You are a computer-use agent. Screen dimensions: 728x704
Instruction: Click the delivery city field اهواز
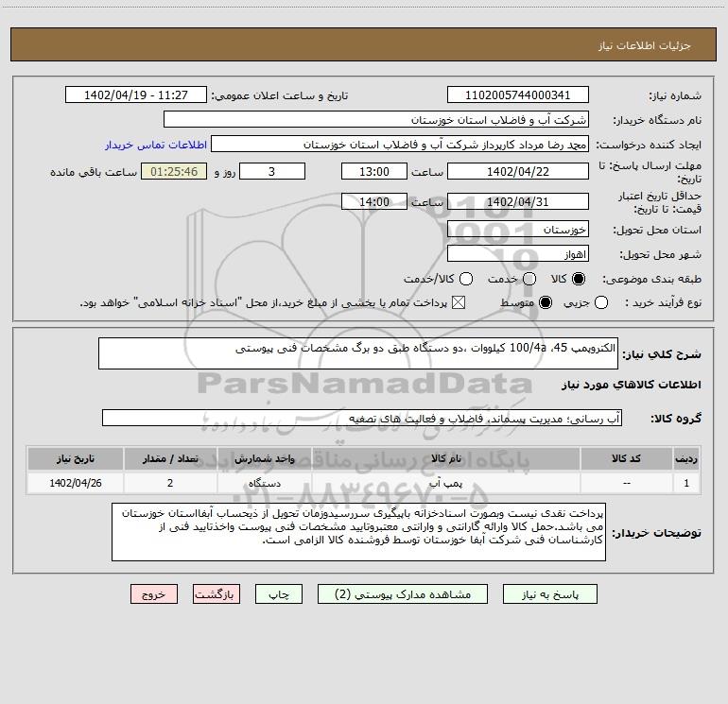[518, 254]
